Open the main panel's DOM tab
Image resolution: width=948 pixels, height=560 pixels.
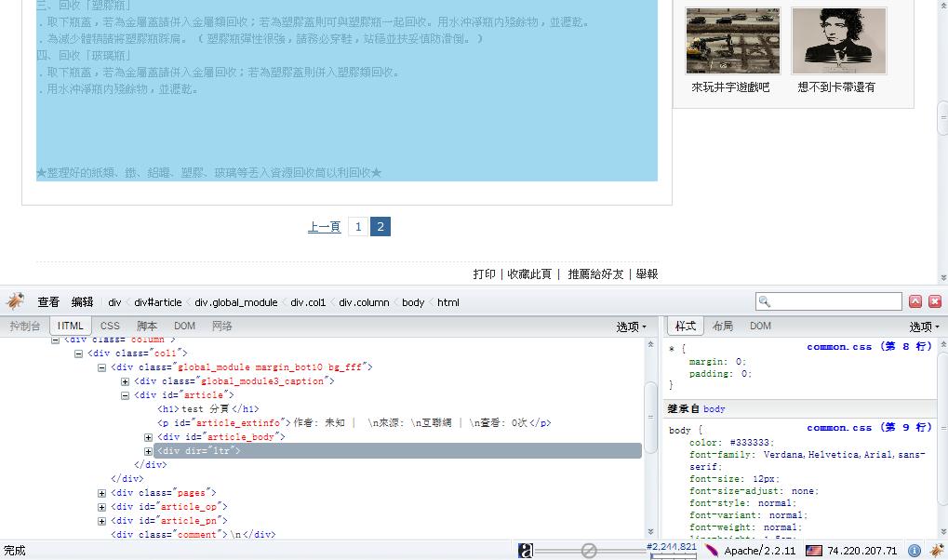click(x=184, y=326)
